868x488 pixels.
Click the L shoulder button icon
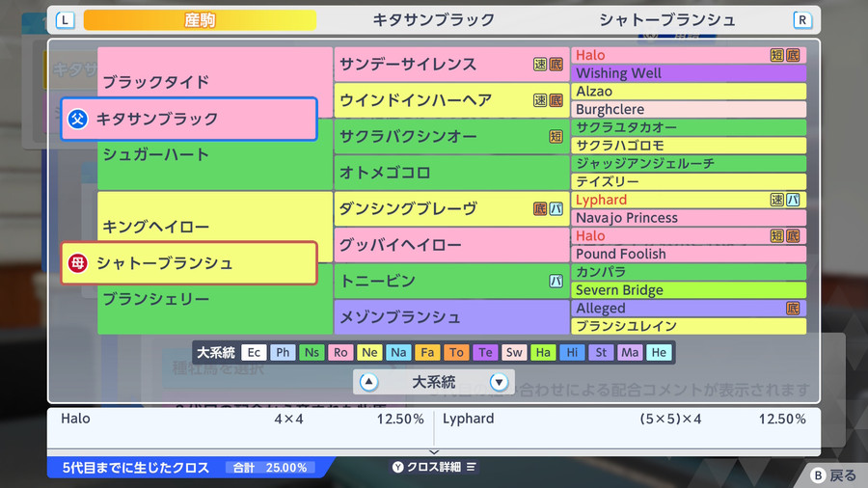click(x=65, y=20)
